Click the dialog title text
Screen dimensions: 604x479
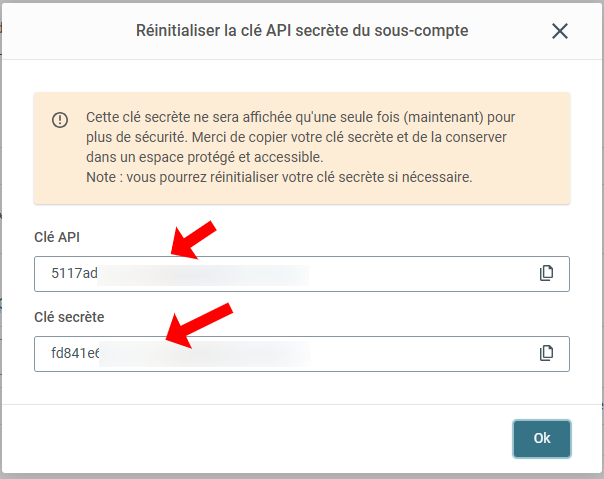coord(302,31)
